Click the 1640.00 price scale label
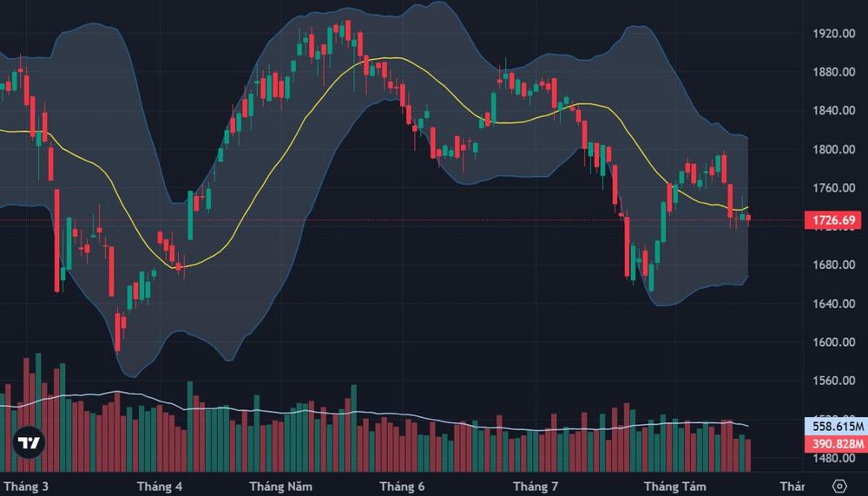This screenshot has height=496, width=868. [x=833, y=303]
